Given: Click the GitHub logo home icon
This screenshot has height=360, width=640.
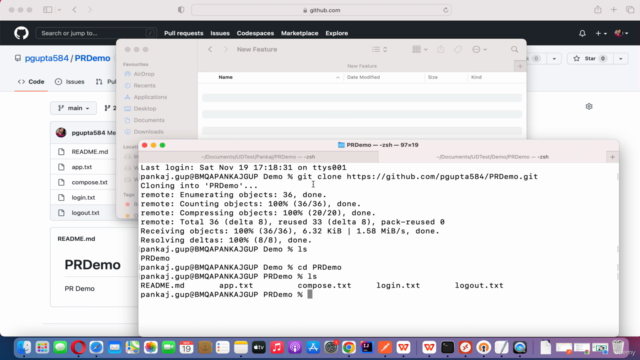Looking at the screenshot, I should coord(21,33).
